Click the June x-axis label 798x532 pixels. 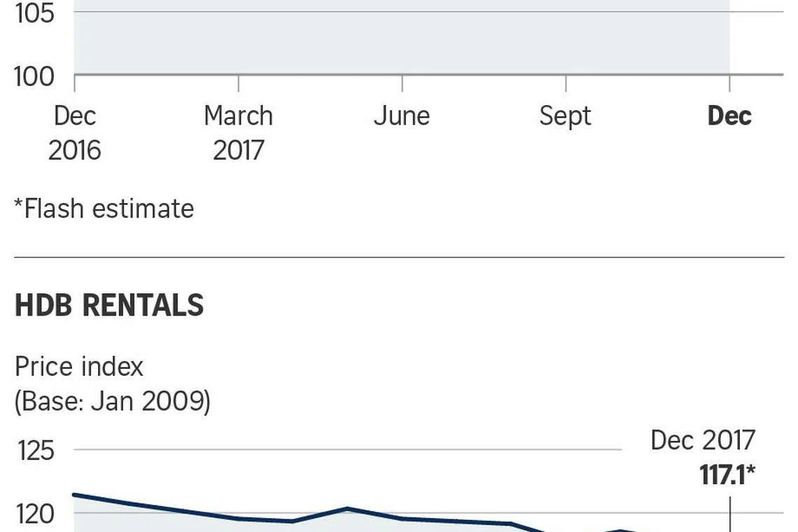[402, 116]
